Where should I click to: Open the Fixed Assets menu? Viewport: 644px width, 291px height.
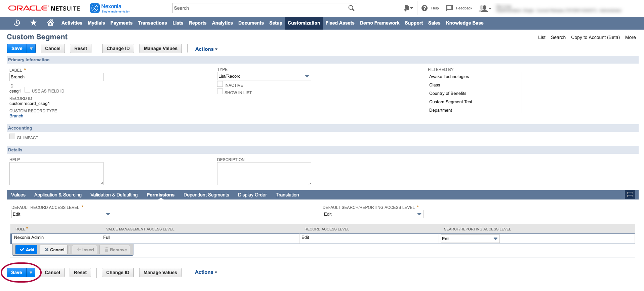[340, 23]
